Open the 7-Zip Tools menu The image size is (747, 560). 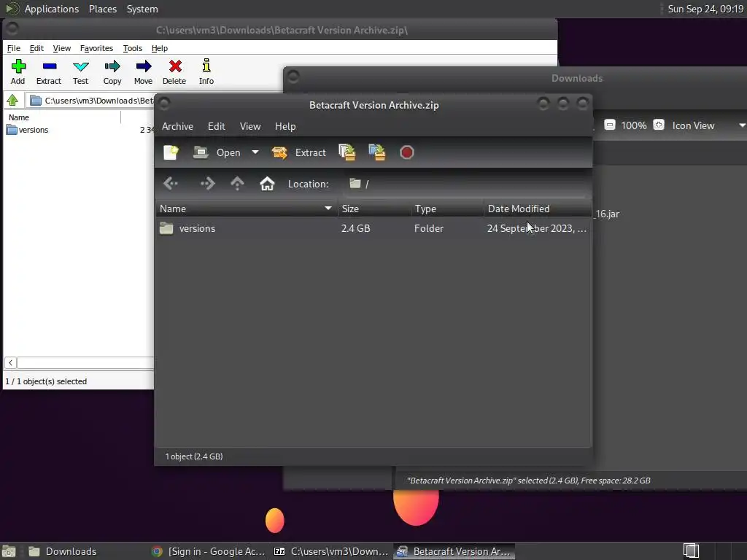133,48
